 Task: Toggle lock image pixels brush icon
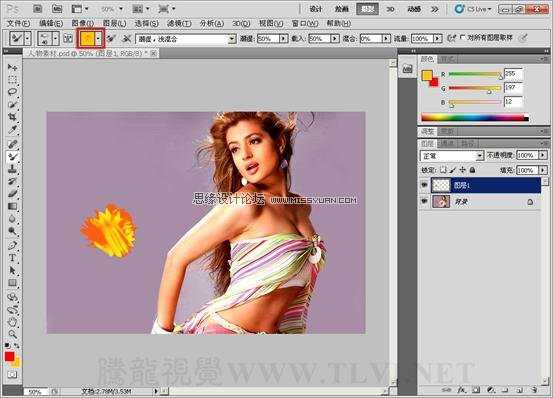[453, 170]
